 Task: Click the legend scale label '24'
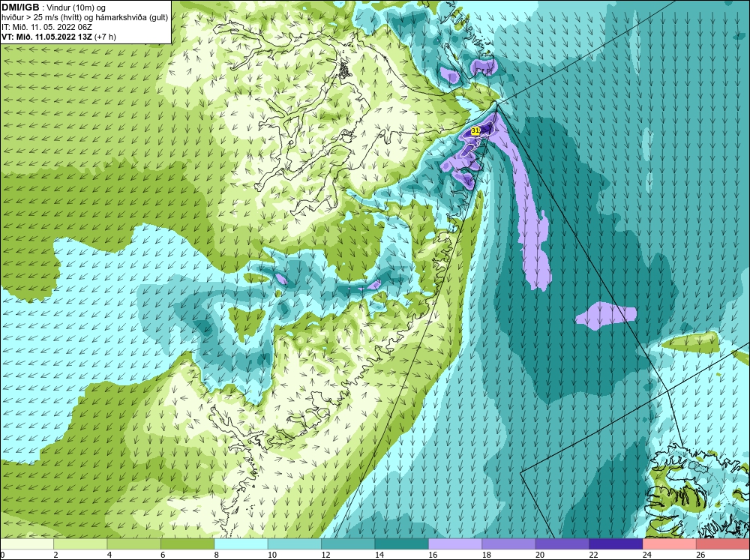pos(647,555)
